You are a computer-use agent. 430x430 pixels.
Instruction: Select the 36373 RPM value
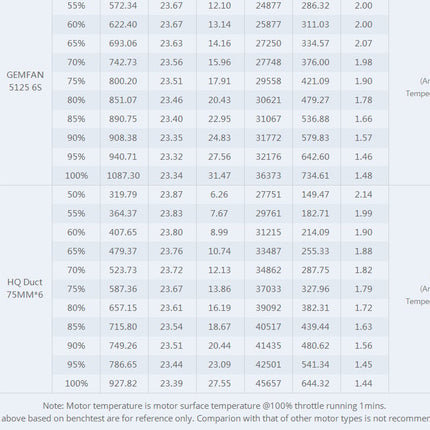pyautogui.click(x=268, y=176)
